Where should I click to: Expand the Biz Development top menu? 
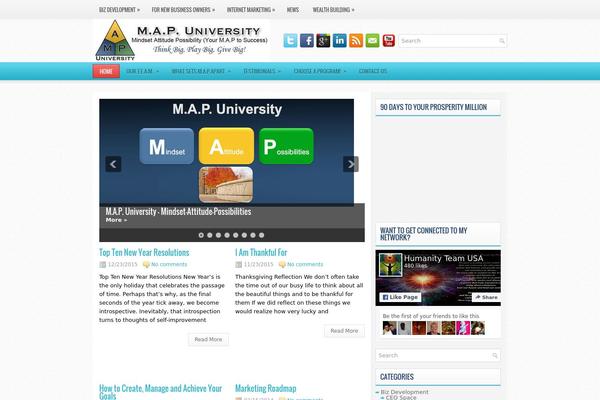click(119, 10)
